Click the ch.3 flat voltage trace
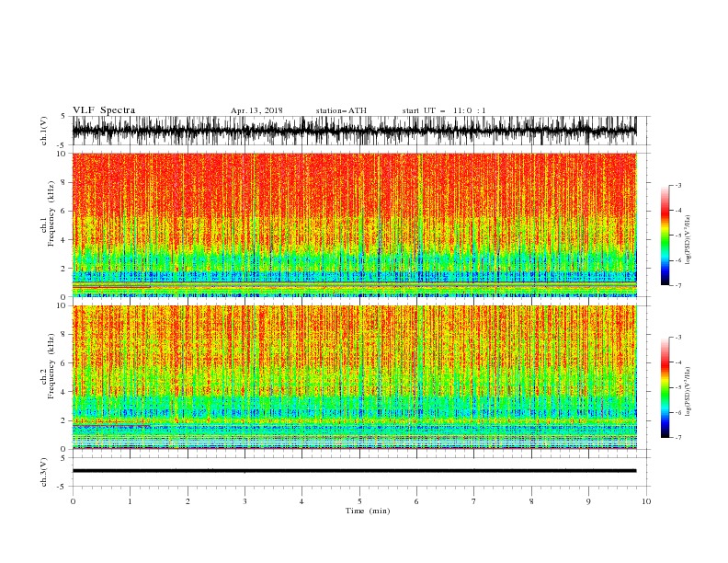Image resolution: width=728 pixels, height=563 pixels. (354, 471)
